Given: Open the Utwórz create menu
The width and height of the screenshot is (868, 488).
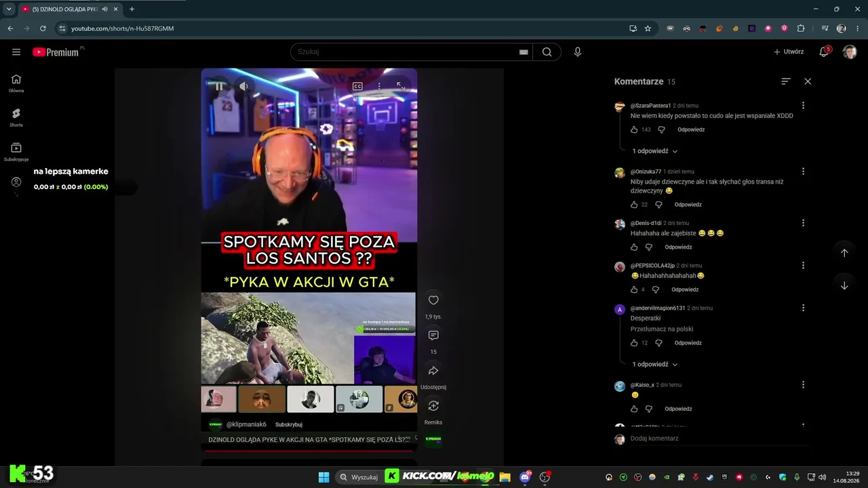Looking at the screenshot, I should 789,52.
